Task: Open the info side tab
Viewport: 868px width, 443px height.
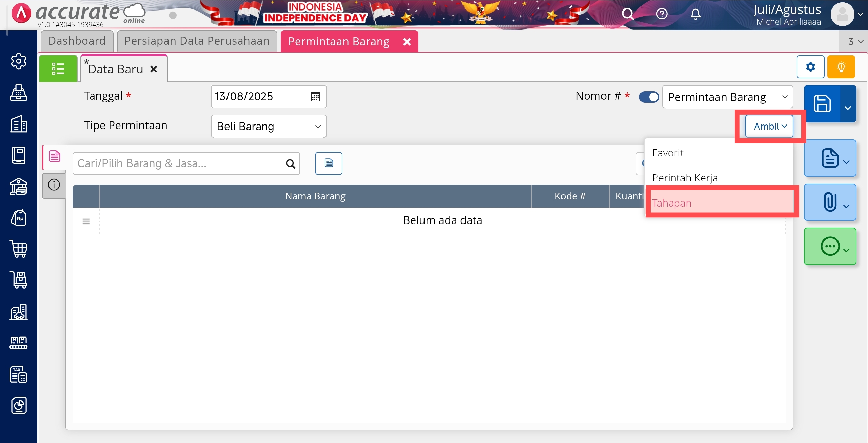Action: (x=54, y=185)
